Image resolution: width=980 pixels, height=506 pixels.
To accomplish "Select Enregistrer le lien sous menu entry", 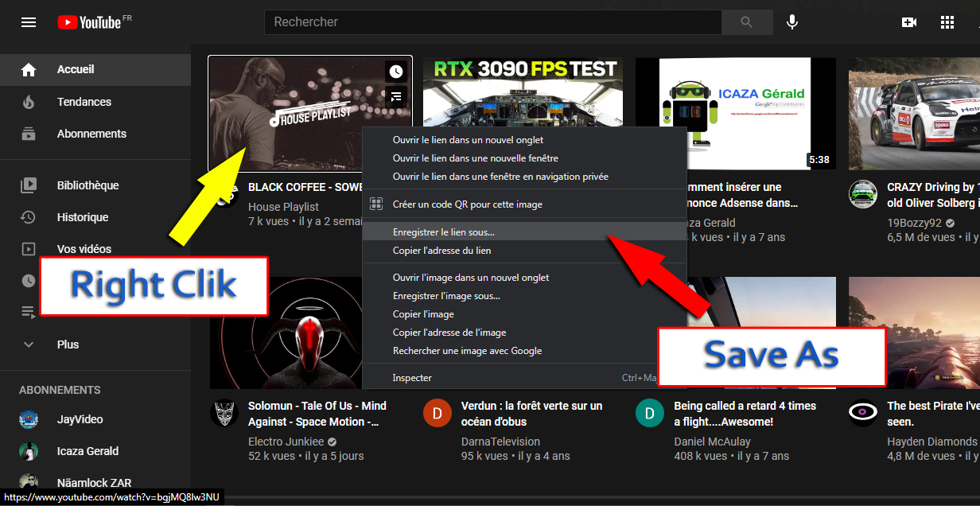I will [443, 232].
